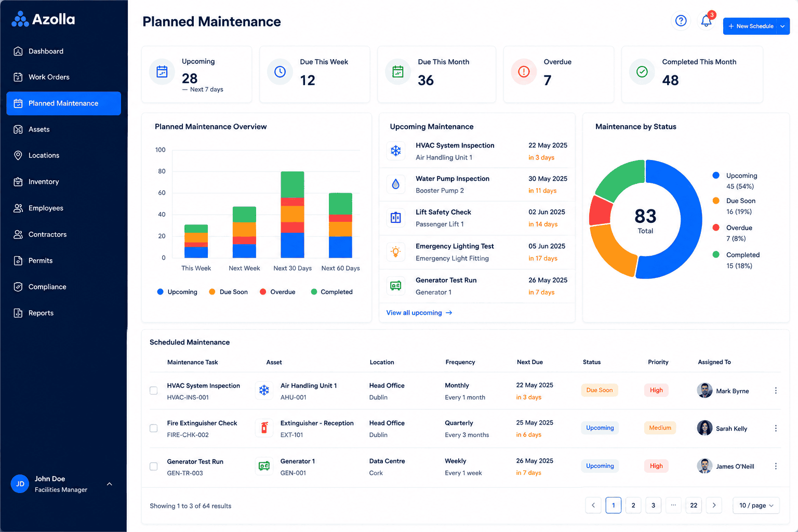This screenshot has height=532, width=798.
Task: Click the Inventory sidebar icon
Action: pyautogui.click(x=18, y=182)
